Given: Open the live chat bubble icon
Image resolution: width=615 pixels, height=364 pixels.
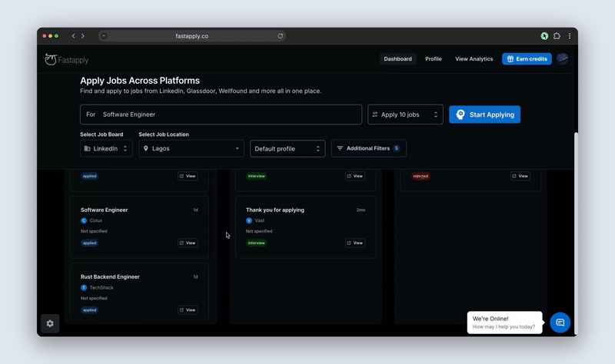Looking at the screenshot, I should [560, 323].
